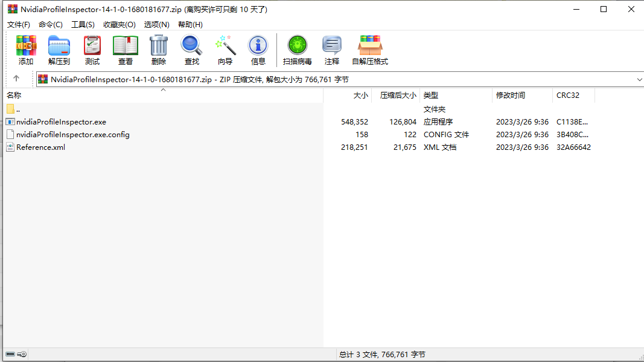
Task: Click the 应用程序 type cell
Action: click(x=438, y=121)
